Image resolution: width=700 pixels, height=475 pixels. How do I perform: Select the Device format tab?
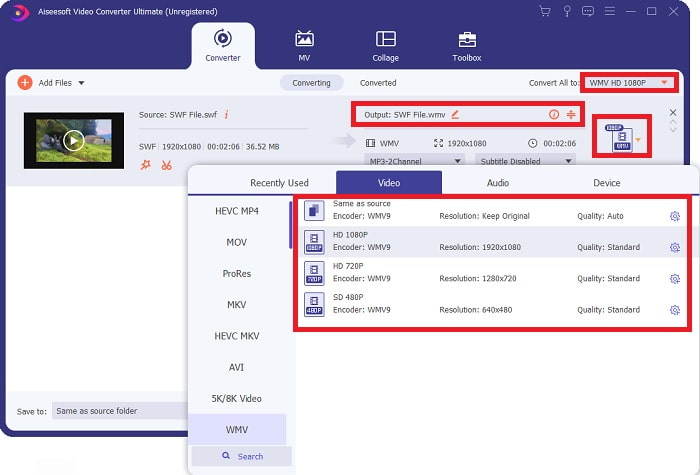click(x=606, y=183)
